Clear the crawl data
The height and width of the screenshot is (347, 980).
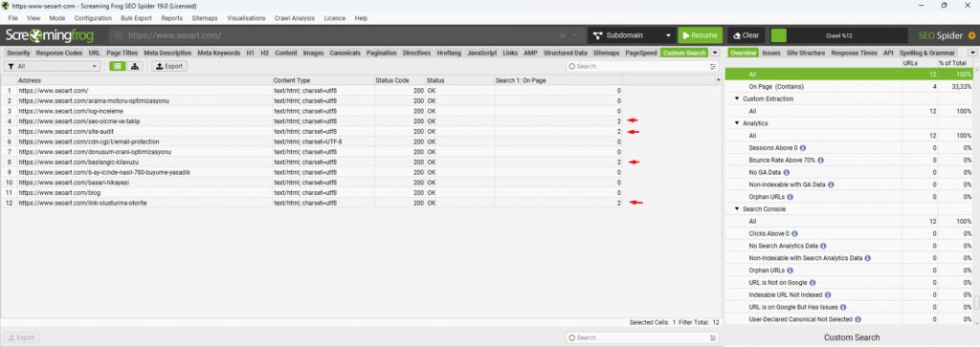[746, 35]
